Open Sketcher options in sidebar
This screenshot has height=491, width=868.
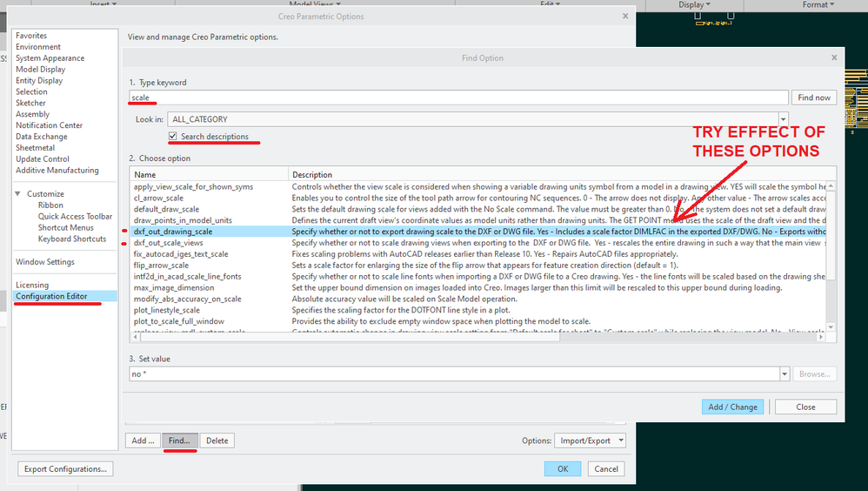point(30,103)
